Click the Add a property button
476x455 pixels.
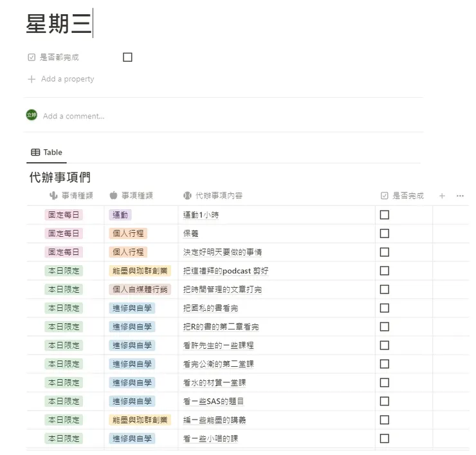61,79
